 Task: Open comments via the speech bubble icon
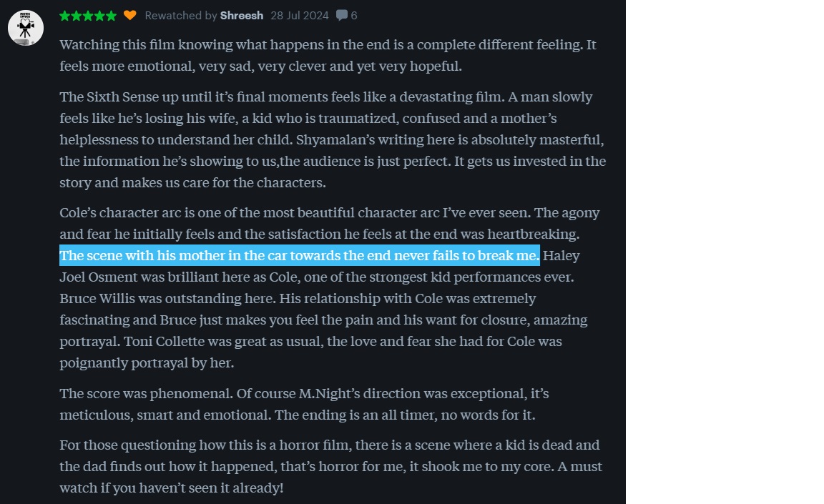coord(342,15)
